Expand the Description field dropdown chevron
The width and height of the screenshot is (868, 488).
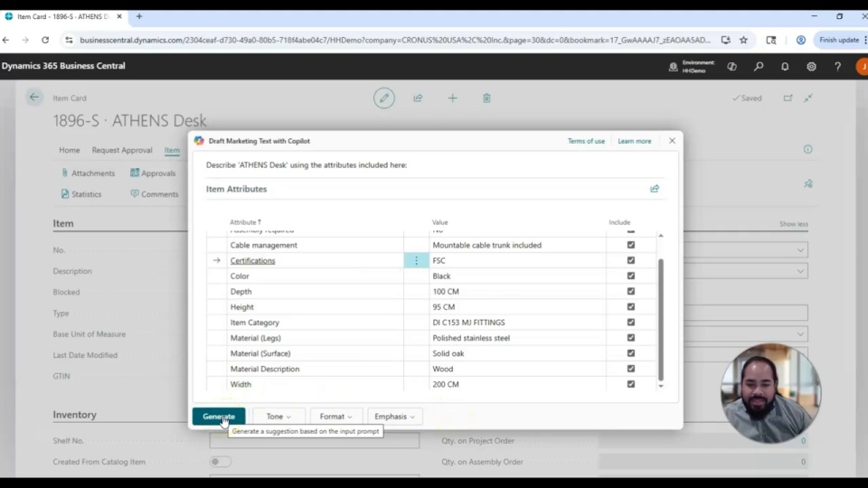(x=800, y=271)
